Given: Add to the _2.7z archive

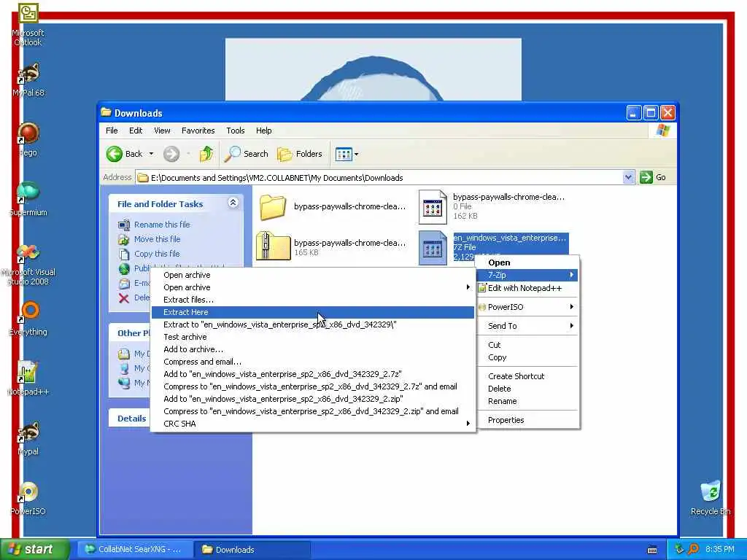Looking at the screenshot, I should tap(312, 374).
